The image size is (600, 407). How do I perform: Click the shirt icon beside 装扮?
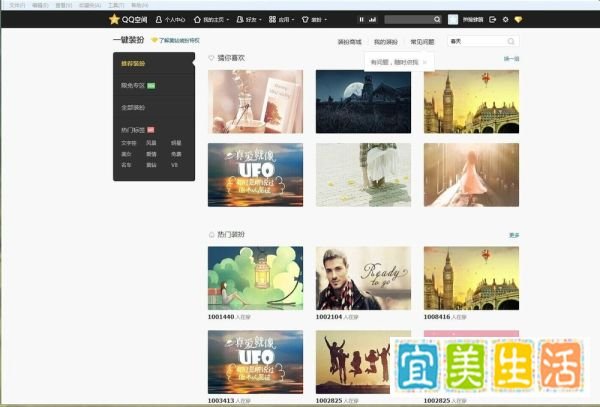click(305, 20)
